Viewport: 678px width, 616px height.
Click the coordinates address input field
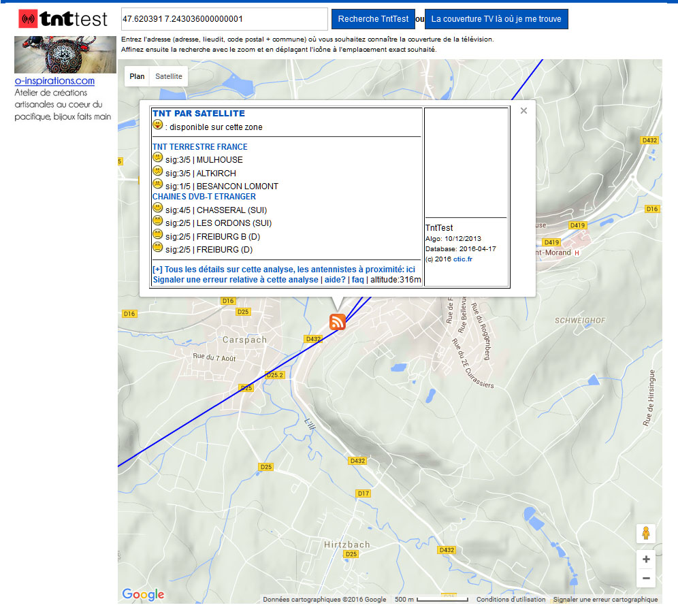click(x=224, y=19)
